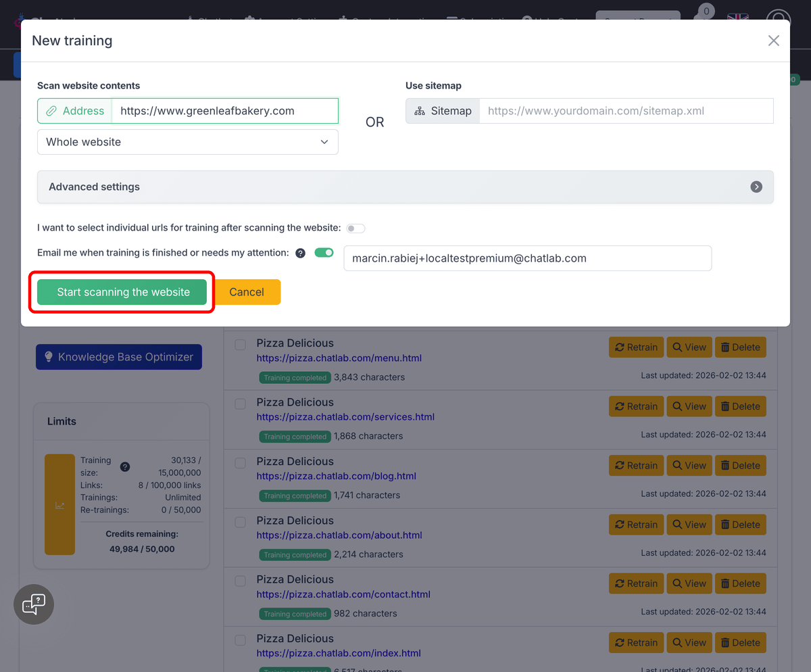Click Start scanning the website button

122,291
